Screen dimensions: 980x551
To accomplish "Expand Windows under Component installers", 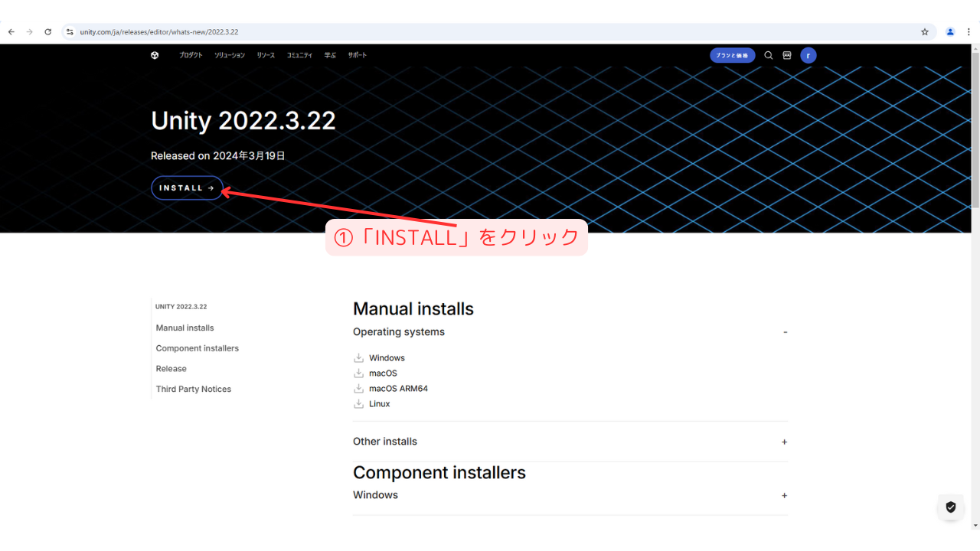I will pyautogui.click(x=784, y=495).
